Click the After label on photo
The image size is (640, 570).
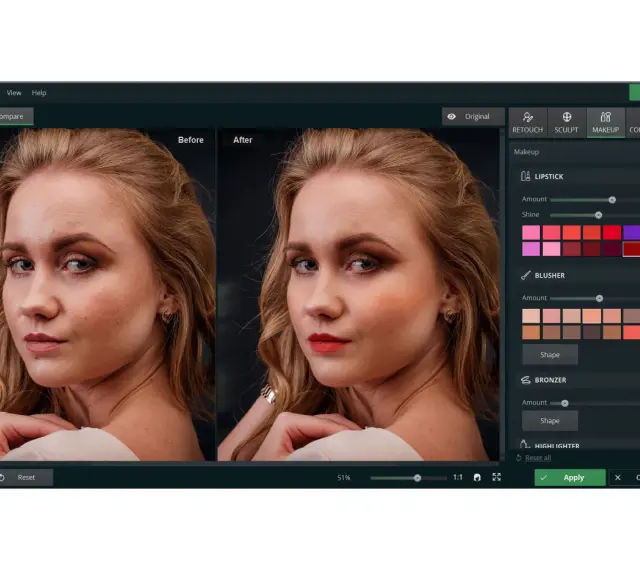[242, 140]
